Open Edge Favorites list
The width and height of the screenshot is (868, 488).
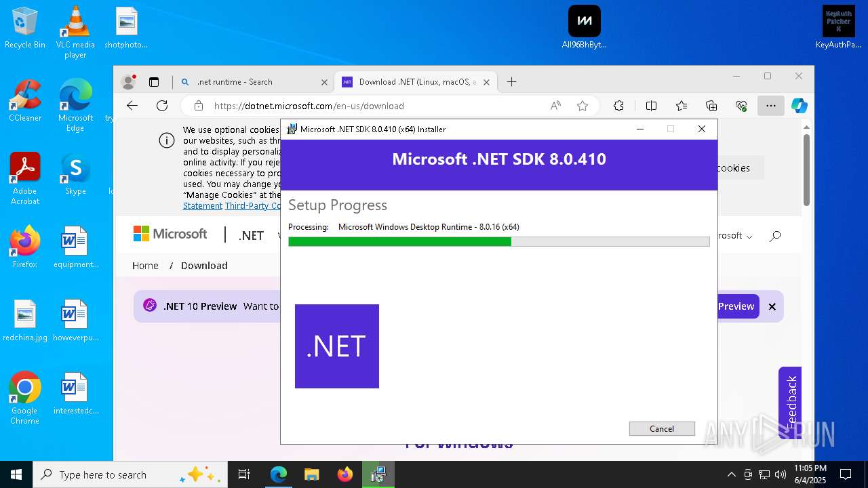[x=682, y=106]
